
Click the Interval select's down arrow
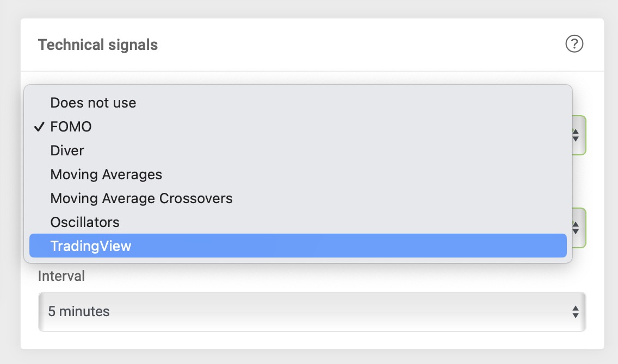[x=576, y=315]
